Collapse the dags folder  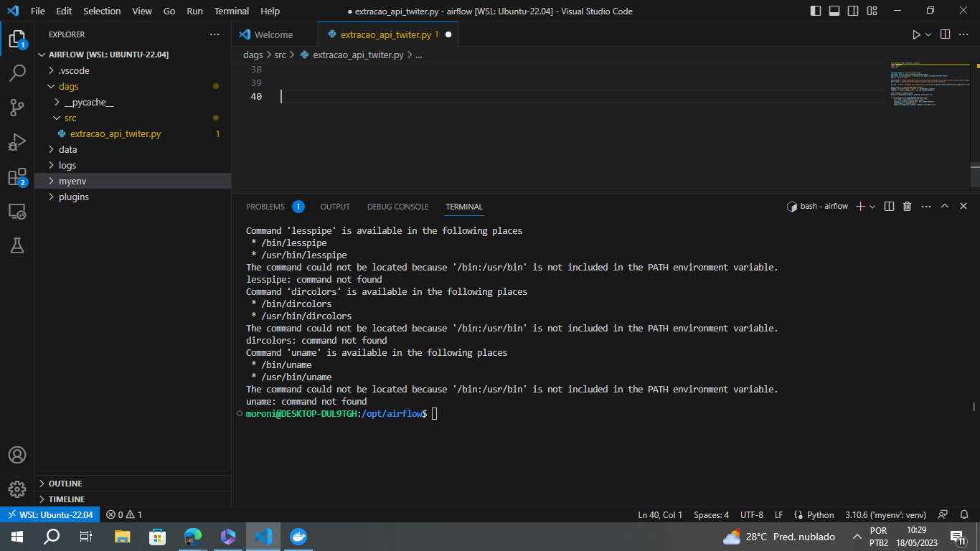[133, 86]
